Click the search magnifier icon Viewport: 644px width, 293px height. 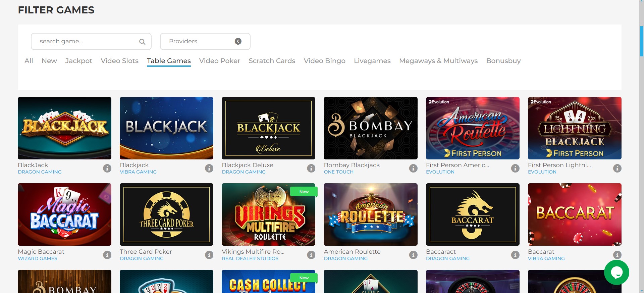coord(142,42)
